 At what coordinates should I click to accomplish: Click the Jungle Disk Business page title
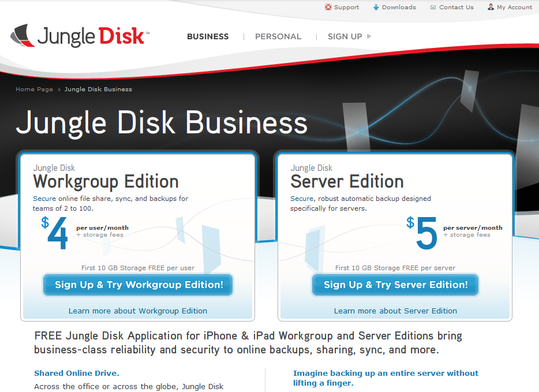coord(162,124)
